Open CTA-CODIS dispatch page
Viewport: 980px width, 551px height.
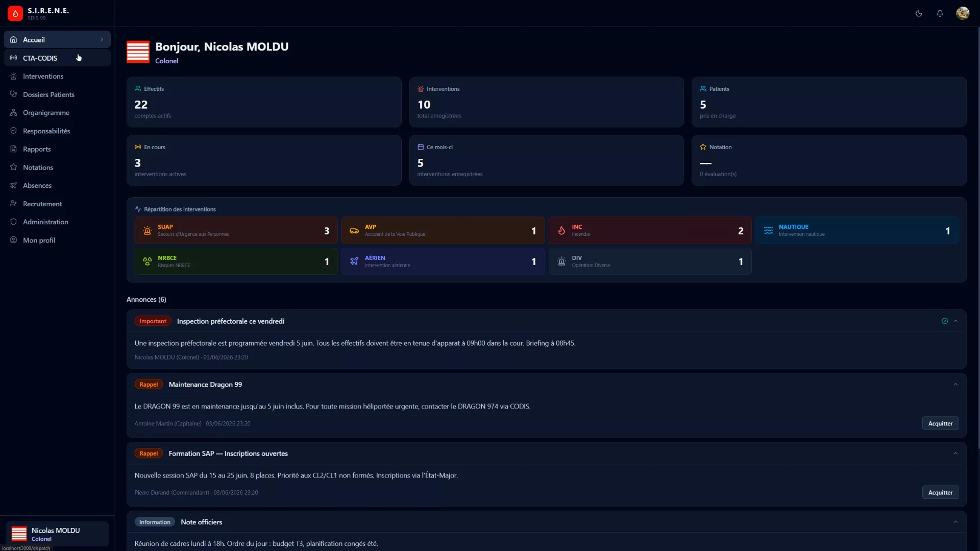57,58
